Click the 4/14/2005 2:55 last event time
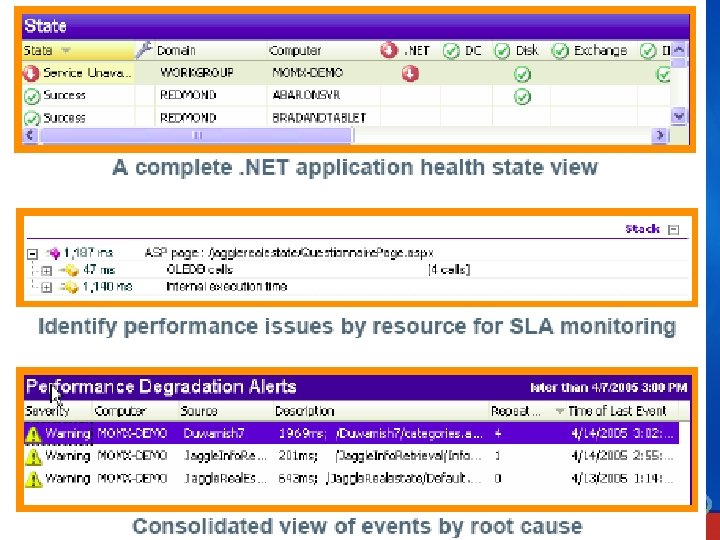 click(x=623, y=456)
